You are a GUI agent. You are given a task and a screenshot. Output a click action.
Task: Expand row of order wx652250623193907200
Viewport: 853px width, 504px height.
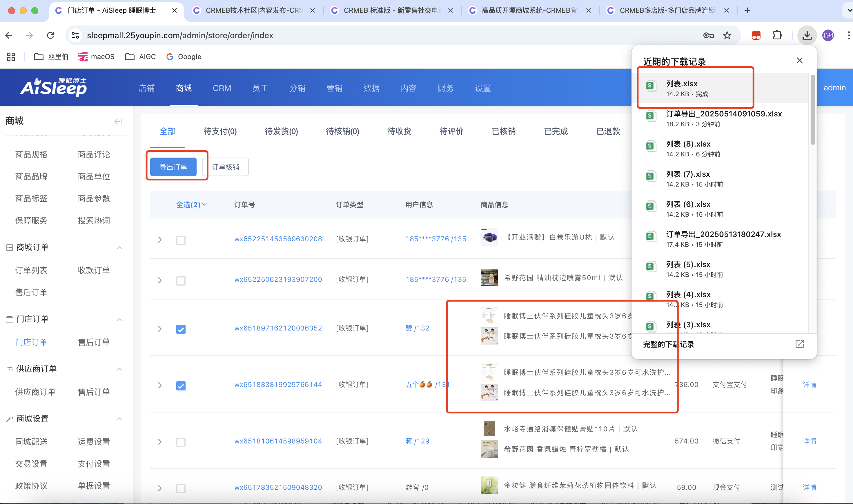[x=160, y=280]
